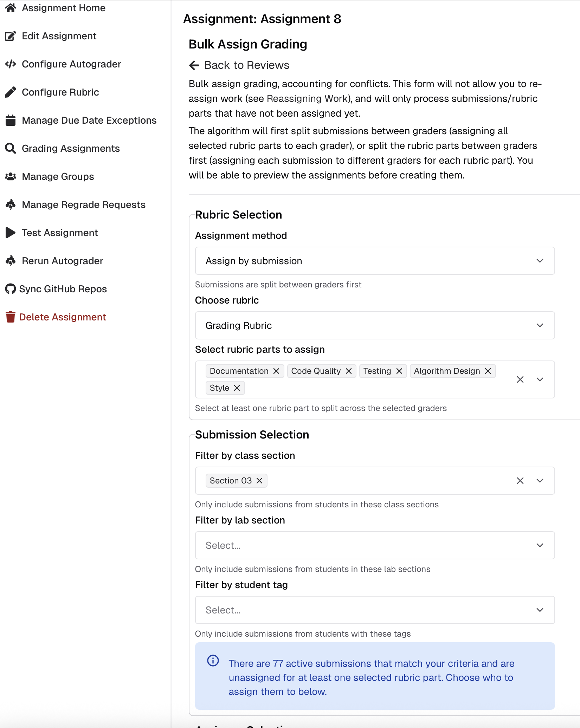Open Manage Regrade Requests in the sidebar

point(83,204)
